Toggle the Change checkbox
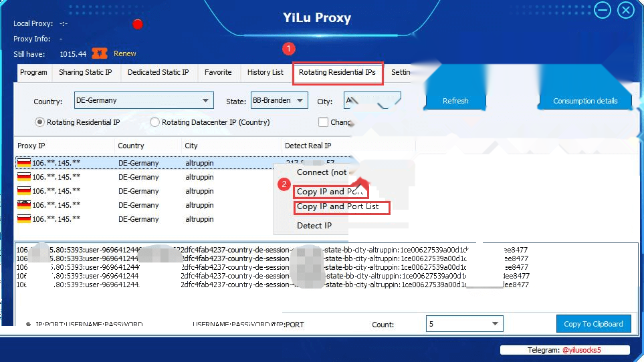 point(323,122)
